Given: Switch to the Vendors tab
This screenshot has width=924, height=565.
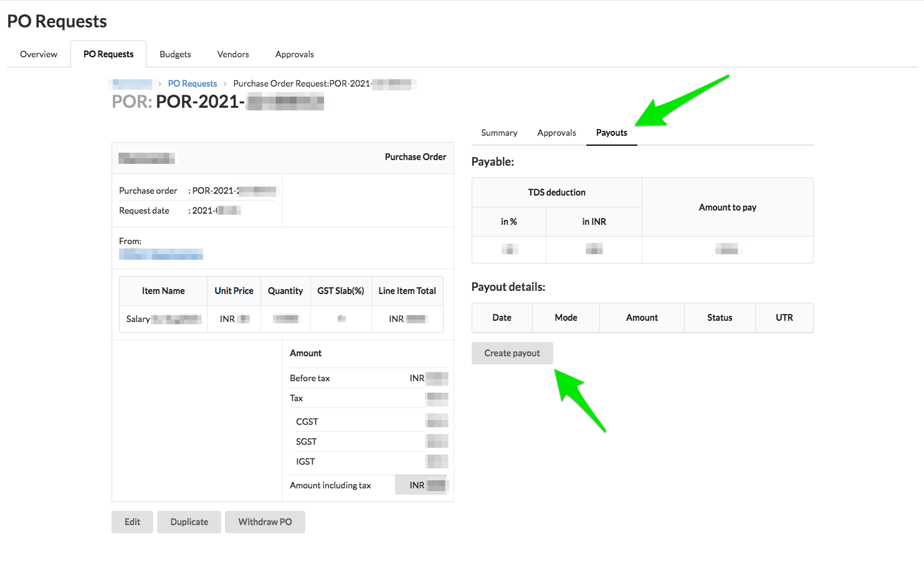Looking at the screenshot, I should click(232, 54).
